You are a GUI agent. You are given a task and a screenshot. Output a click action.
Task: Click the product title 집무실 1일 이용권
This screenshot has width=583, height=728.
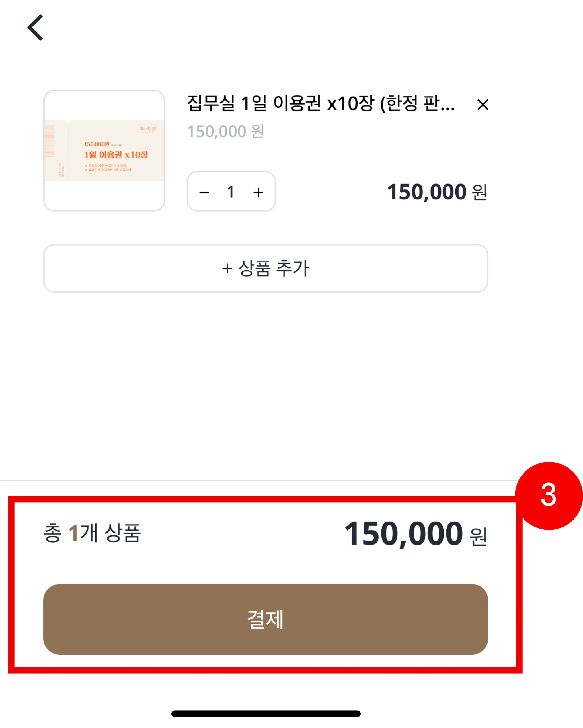point(321,103)
